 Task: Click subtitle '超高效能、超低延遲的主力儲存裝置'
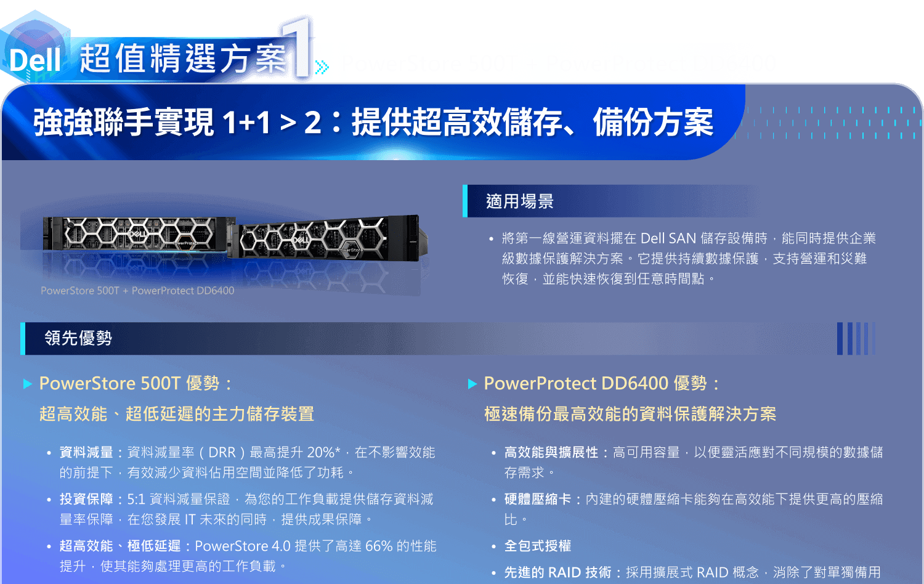click(177, 414)
